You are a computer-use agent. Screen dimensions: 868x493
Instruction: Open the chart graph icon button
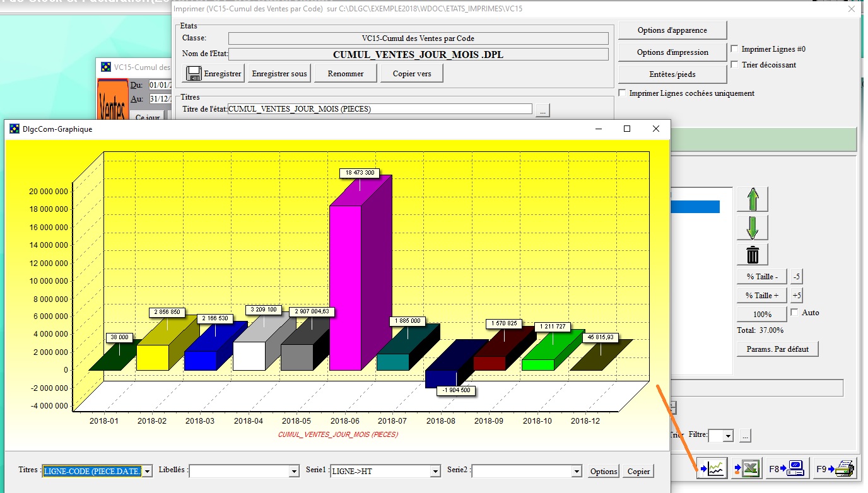pos(713,469)
